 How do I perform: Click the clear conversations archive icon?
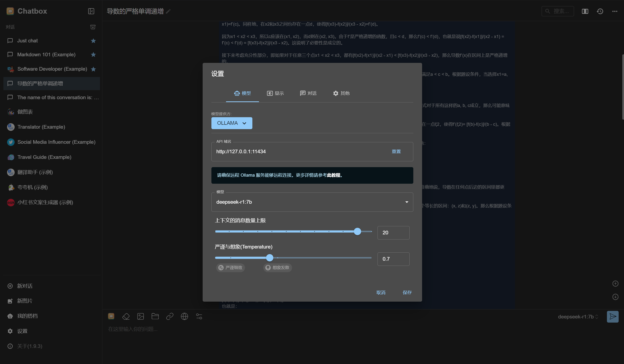(93, 27)
